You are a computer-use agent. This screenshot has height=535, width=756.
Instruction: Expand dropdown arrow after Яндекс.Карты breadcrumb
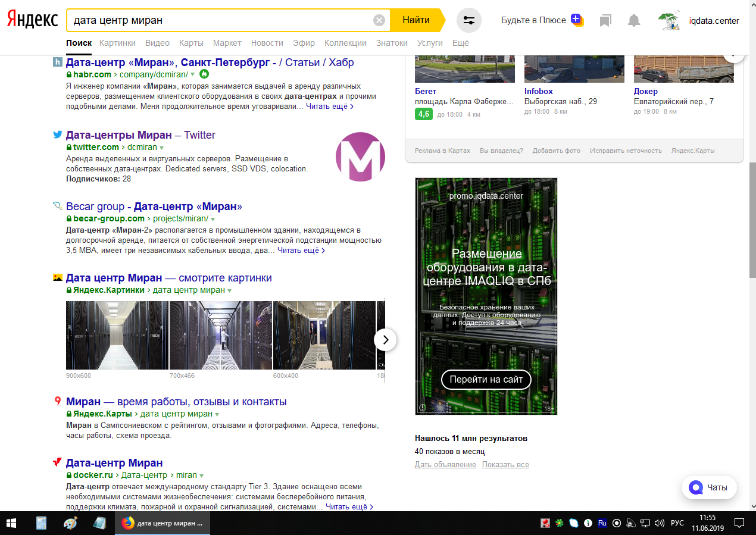[x=217, y=414]
